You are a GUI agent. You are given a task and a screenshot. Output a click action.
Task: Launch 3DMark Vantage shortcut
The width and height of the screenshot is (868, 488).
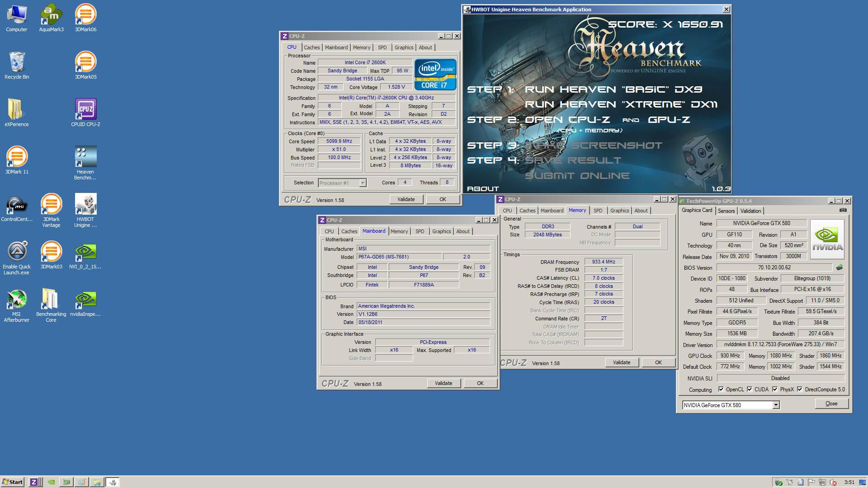[51, 210]
